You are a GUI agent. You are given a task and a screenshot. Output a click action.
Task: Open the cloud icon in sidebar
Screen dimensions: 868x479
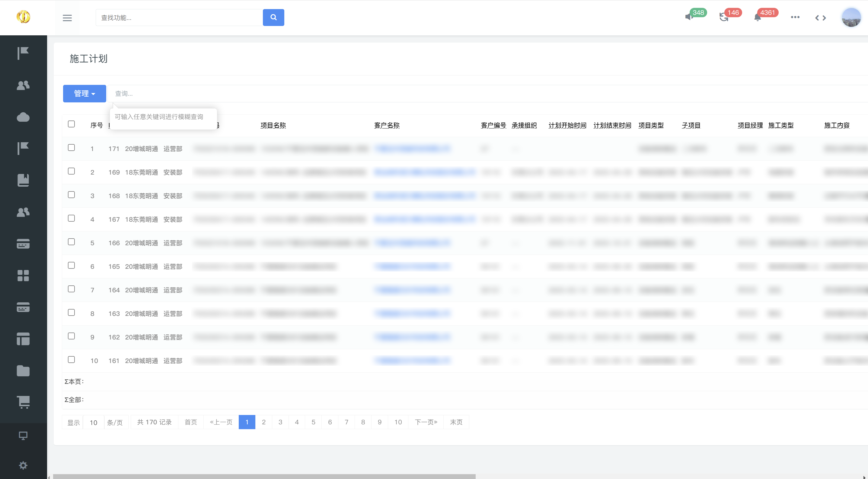pos(23,117)
